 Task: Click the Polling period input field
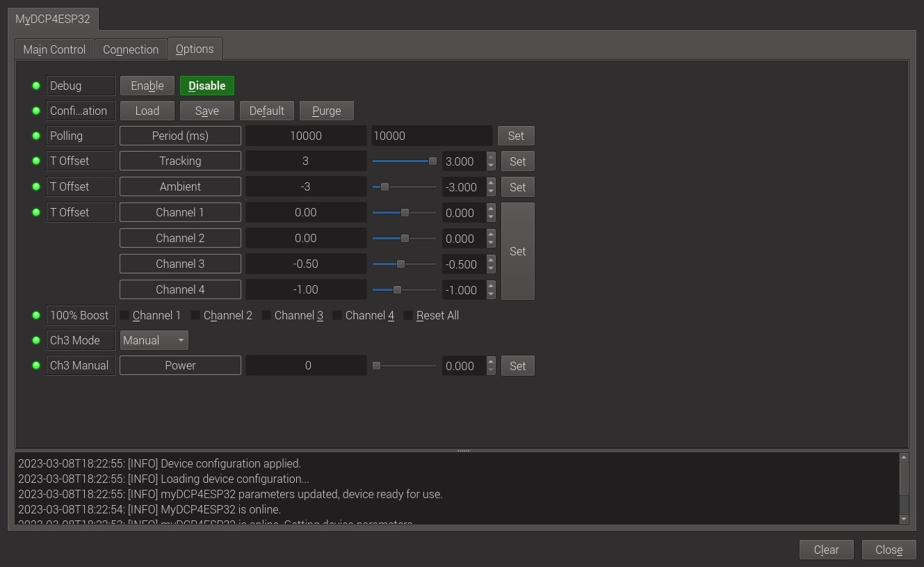pyautogui.click(x=431, y=136)
